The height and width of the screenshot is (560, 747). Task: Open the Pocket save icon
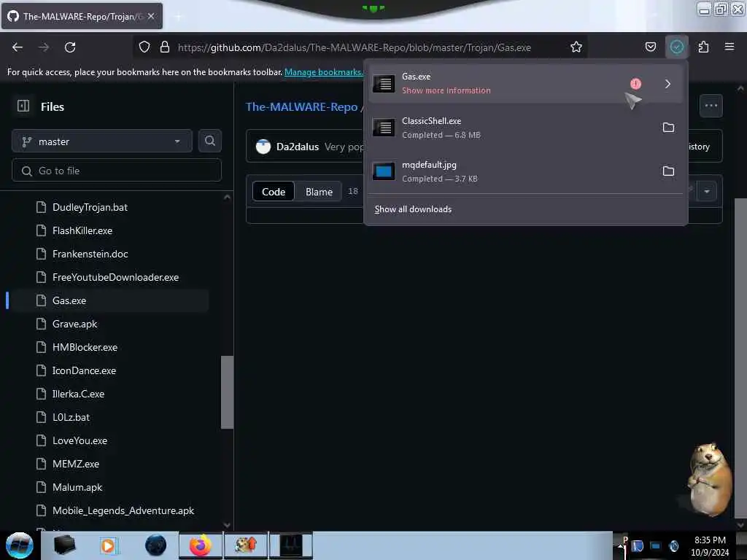coord(650,47)
